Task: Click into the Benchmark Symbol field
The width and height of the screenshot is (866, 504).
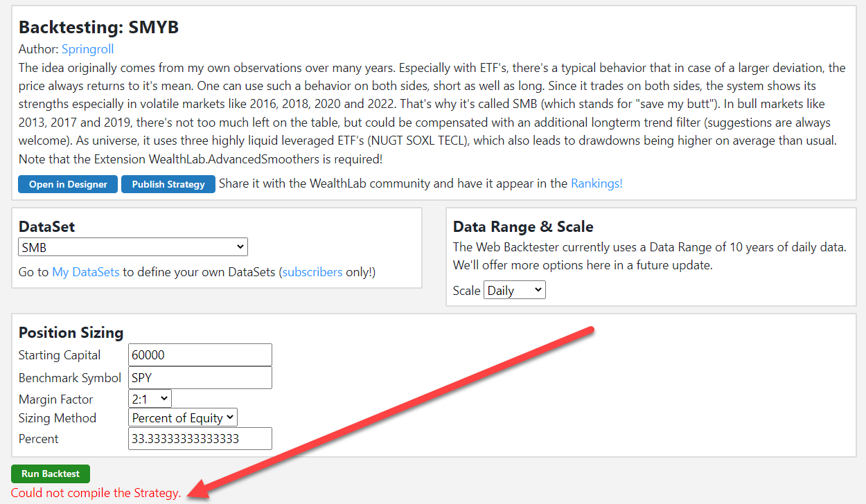Action: coord(200,378)
